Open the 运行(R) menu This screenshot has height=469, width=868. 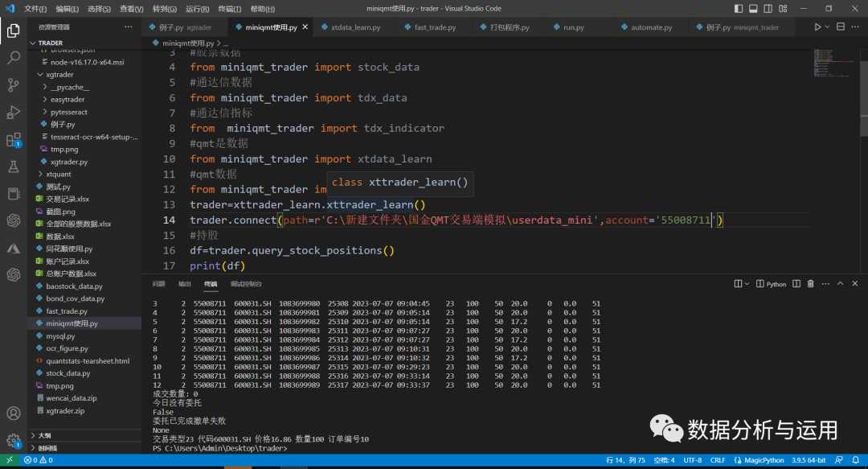197,9
